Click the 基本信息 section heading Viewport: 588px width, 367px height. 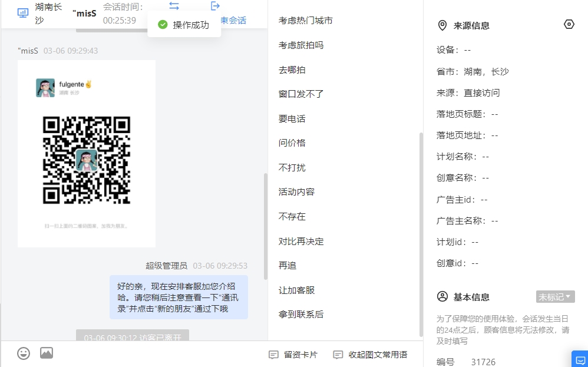click(471, 297)
